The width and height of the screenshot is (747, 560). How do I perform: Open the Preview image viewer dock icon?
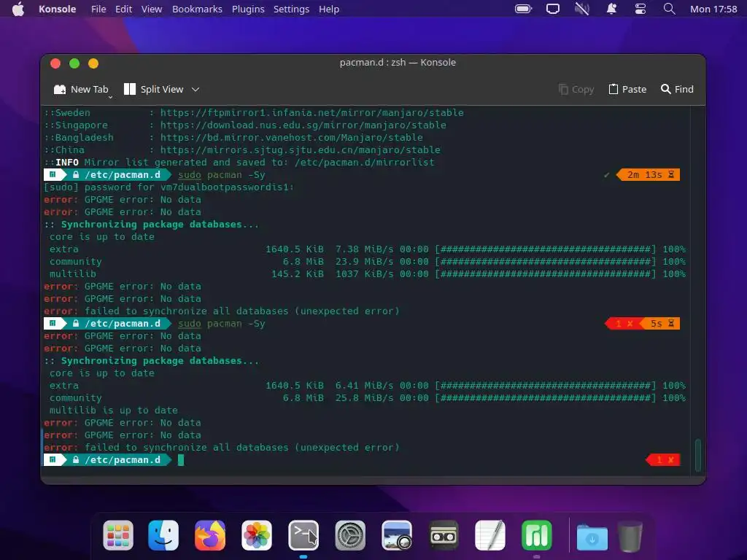coord(397,535)
